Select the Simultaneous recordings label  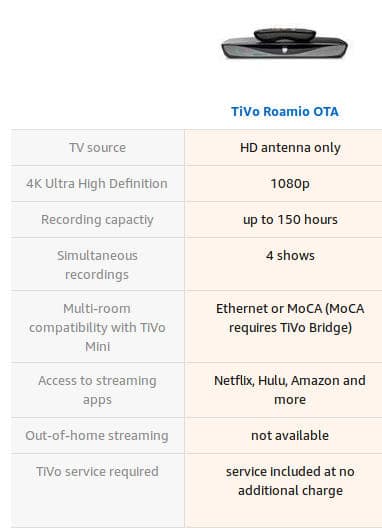click(97, 265)
